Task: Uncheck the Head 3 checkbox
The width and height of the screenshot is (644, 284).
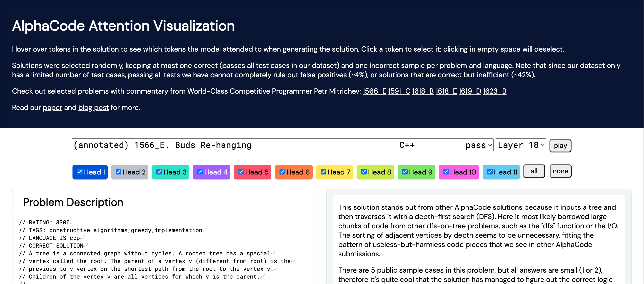Action: [159, 172]
